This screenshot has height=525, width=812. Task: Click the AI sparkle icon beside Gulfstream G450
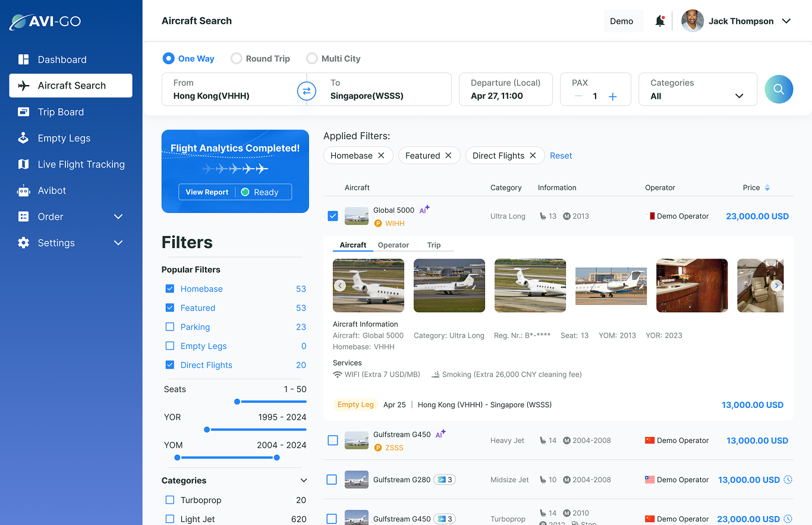coord(440,434)
